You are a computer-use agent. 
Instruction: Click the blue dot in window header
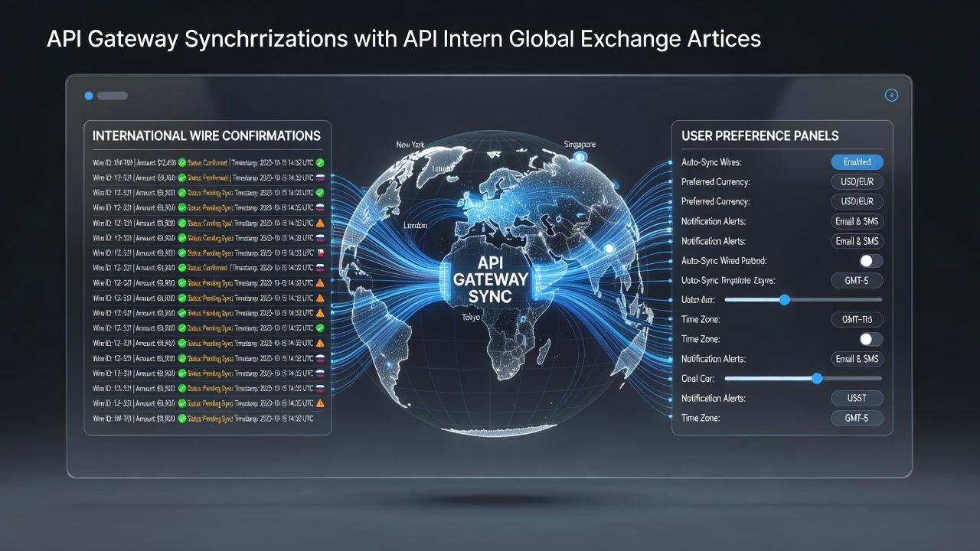coord(89,96)
